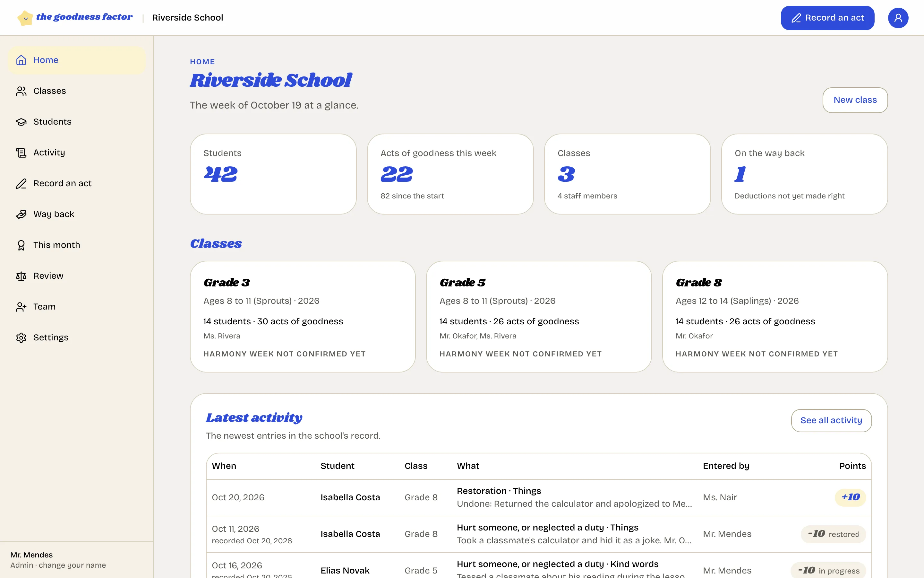Click the Home house icon in sidebar
The image size is (924, 578).
coord(21,60)
